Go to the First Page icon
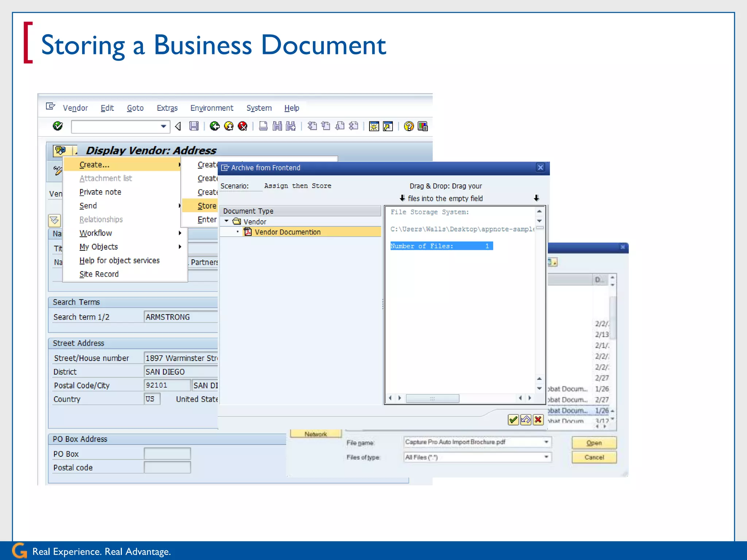747x560 pixels. [x=312, y=126]
